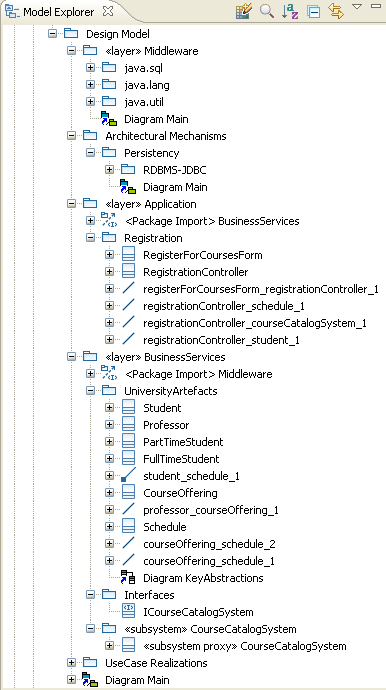Close the Model Explorer tab
The height and width of the screenshot is (690, 386).
click(107, 12)
